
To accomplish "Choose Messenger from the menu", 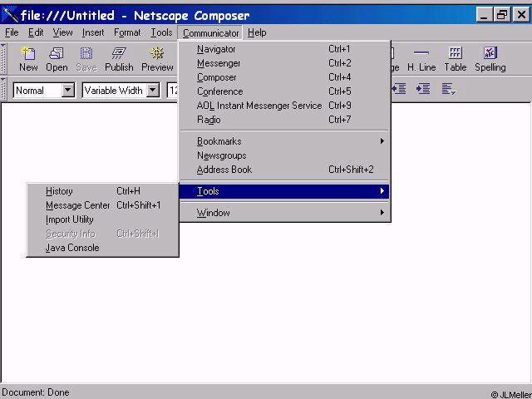I will pos(284,63).
